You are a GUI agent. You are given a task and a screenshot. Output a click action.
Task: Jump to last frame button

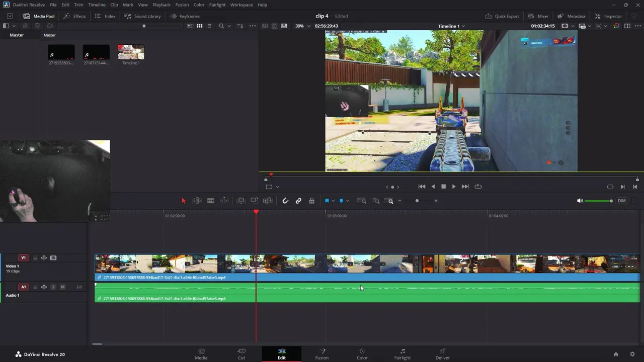(465, 187)
